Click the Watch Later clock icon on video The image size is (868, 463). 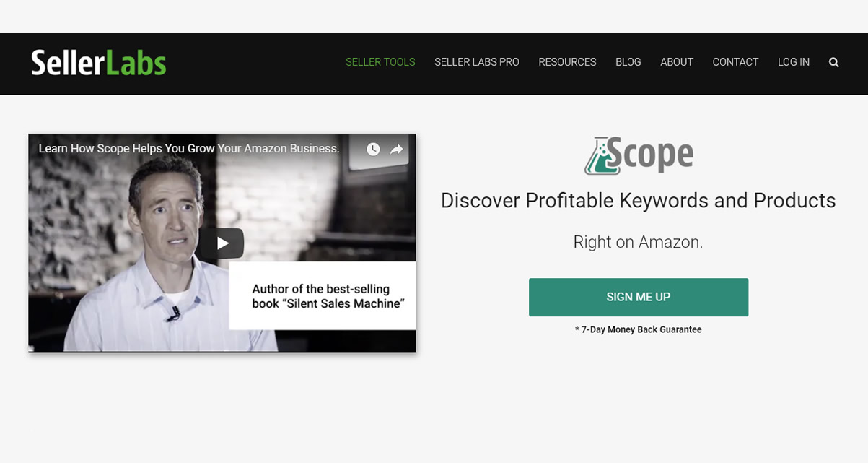tap(373, 149)
